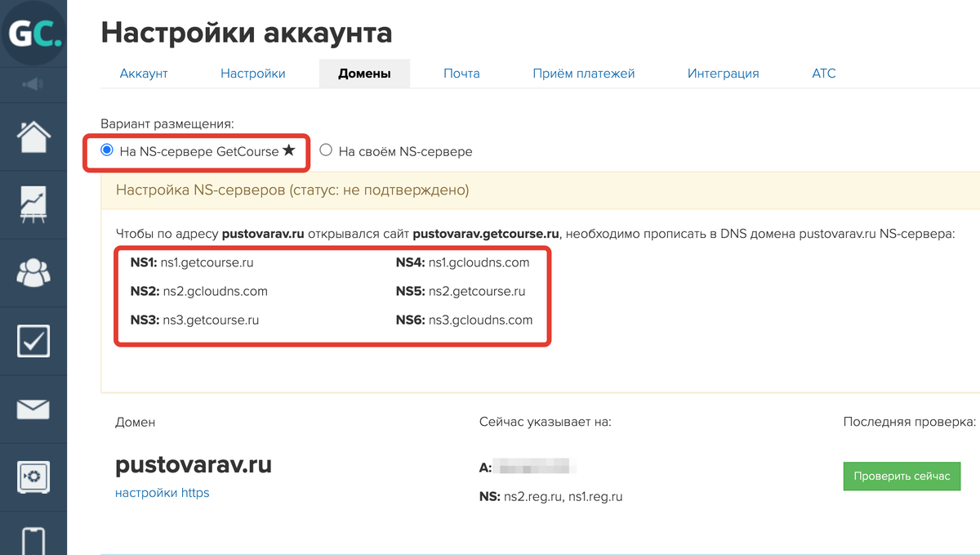980x555 pixels.
Task: Click the megaphone notifications icon in sidebar
Action: point(33,84)
